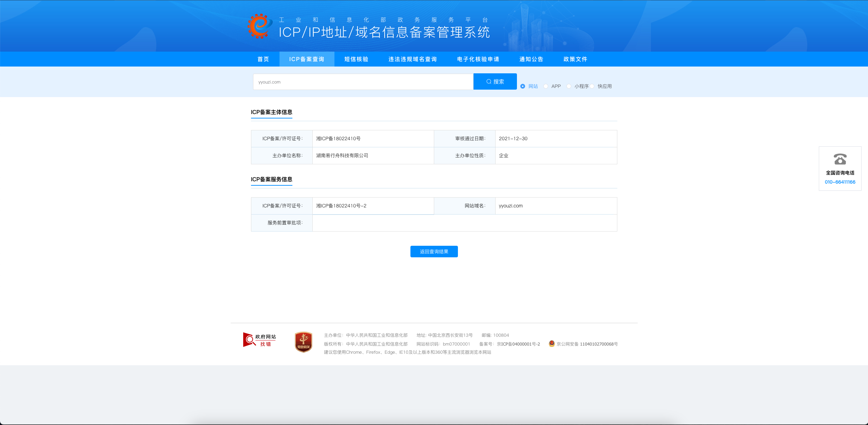This screenshot has width=868, height=425.
Task: Click the red party-government organ badge
Action: click(303, 342)
